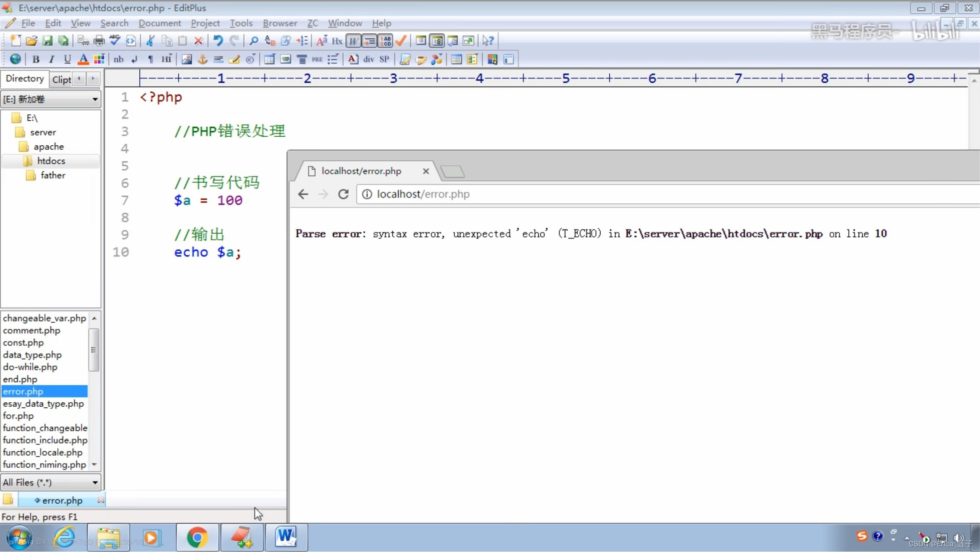Toggle the Bold formatting icon
The height and width of the screenshot is (552, 980).
click(36, 60)
